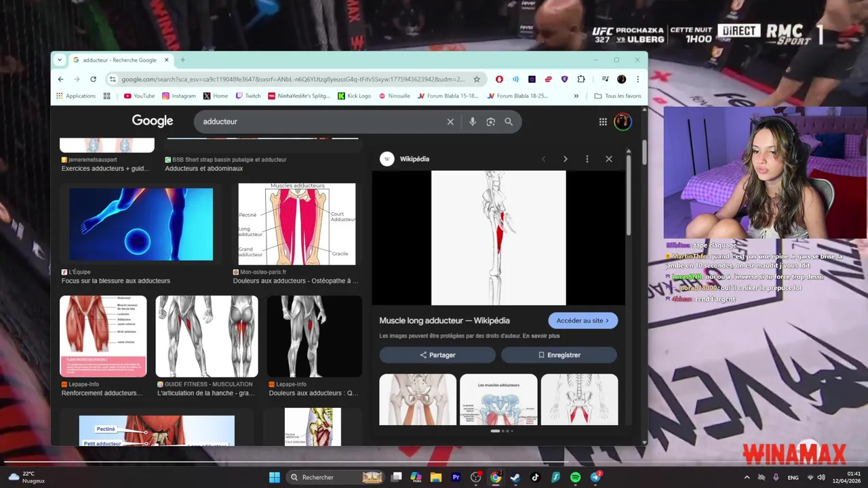Open the Instagram bookmark

tap(179, 96)
